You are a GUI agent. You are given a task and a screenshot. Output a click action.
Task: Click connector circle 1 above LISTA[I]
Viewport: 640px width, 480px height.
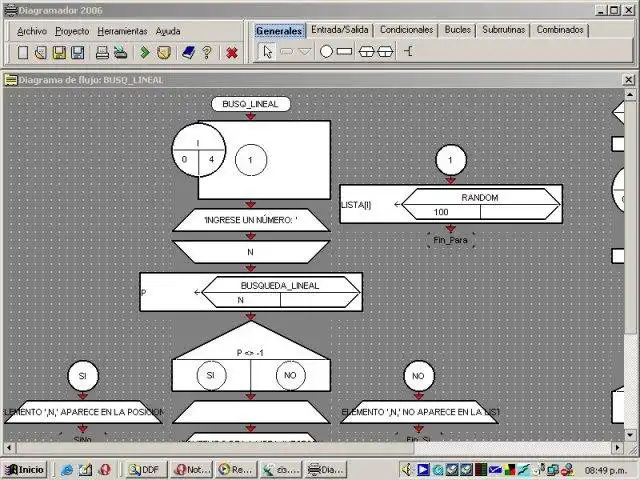(x=451, y=160)
